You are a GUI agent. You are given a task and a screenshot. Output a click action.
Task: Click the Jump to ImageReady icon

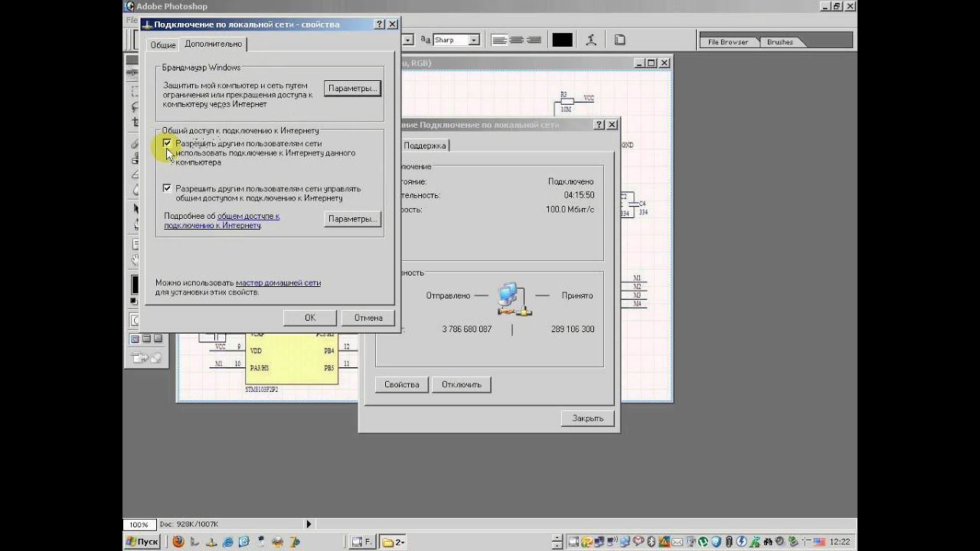point(146,357)
